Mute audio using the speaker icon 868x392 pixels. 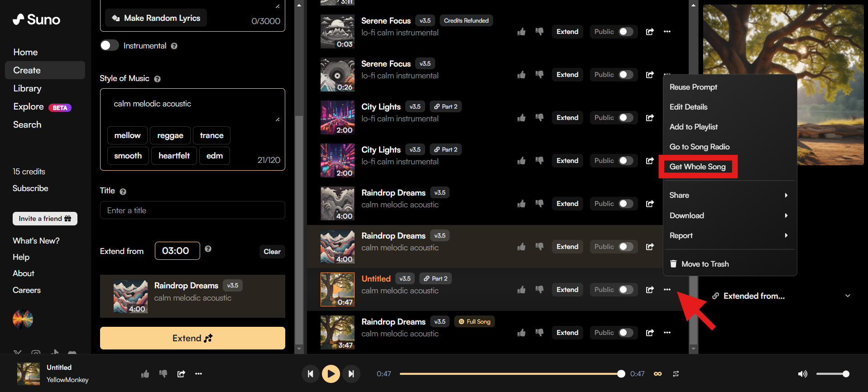pyautogui.click(x=802, y=374)
